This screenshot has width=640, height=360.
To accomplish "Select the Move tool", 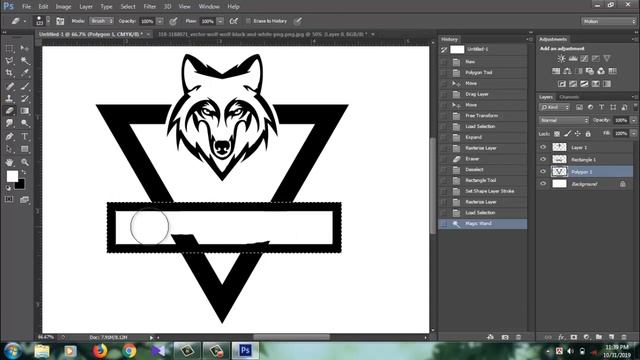I will [x=24, y=49].
